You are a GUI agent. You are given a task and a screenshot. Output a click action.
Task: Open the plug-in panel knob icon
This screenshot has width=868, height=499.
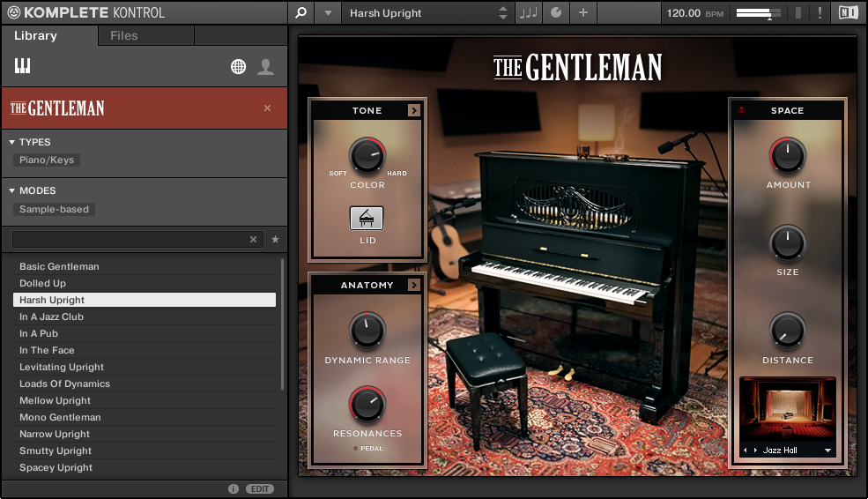point(556,12)
